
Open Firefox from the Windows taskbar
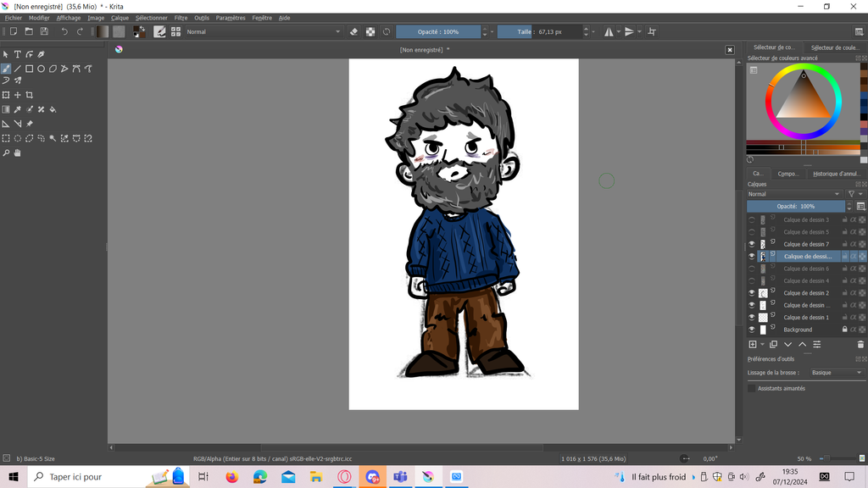231,477
